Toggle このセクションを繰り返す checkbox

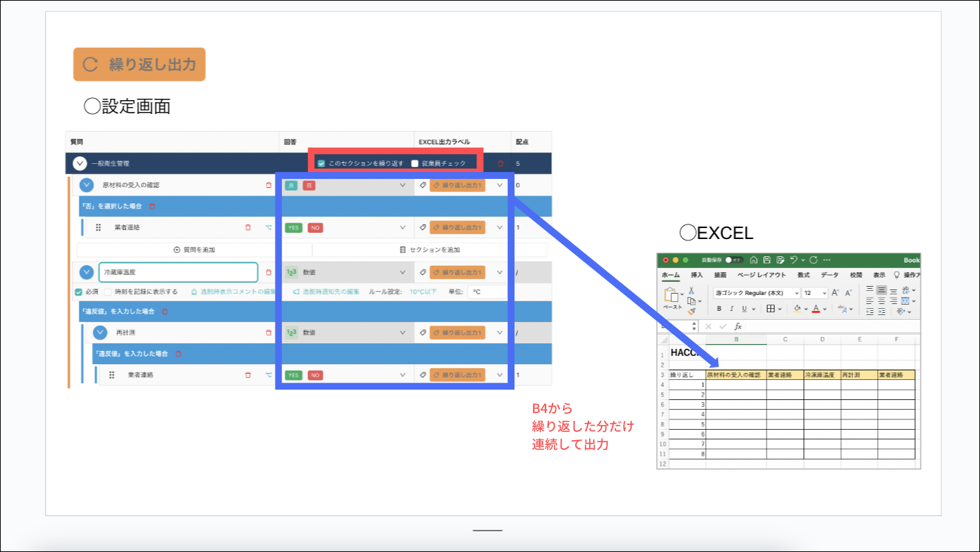click(x=321, y=164)
